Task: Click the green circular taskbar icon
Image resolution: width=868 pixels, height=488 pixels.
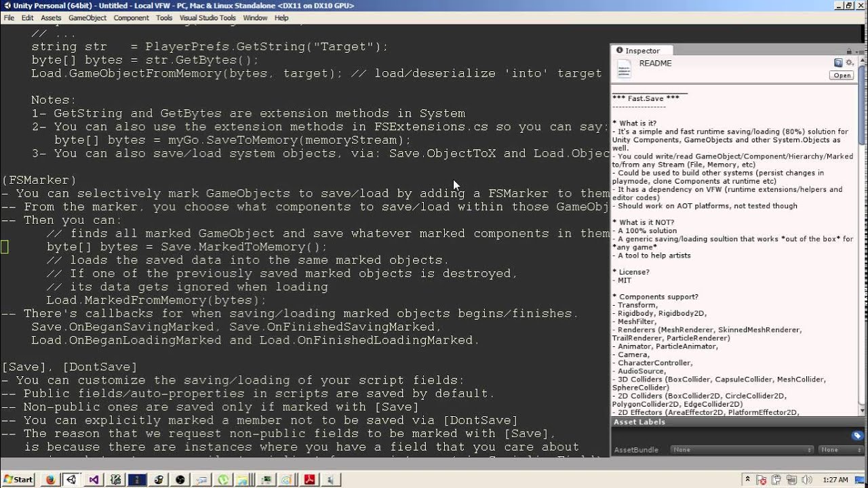Action: [223, 479]
